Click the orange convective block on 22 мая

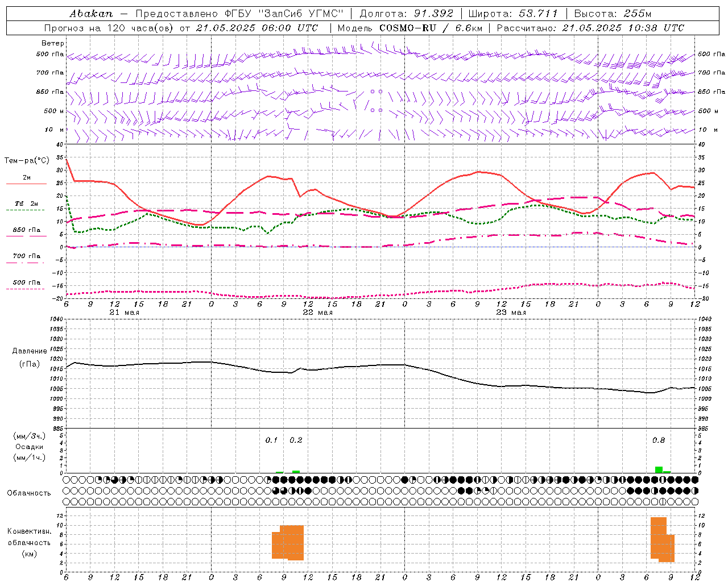pyautogui.click(x=288, y=543)
